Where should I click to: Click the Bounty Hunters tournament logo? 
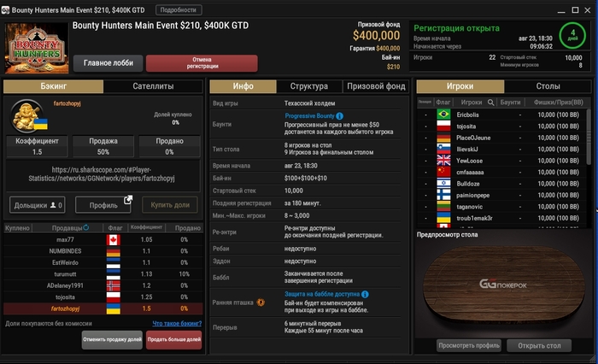click(x=37, y=48)
